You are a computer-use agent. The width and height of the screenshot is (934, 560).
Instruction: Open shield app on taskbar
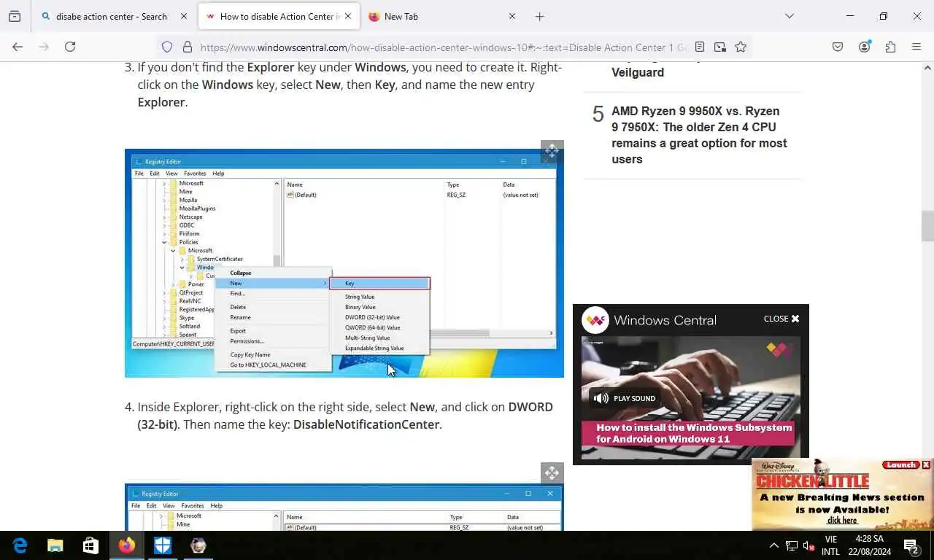click(x=162, y=545)
